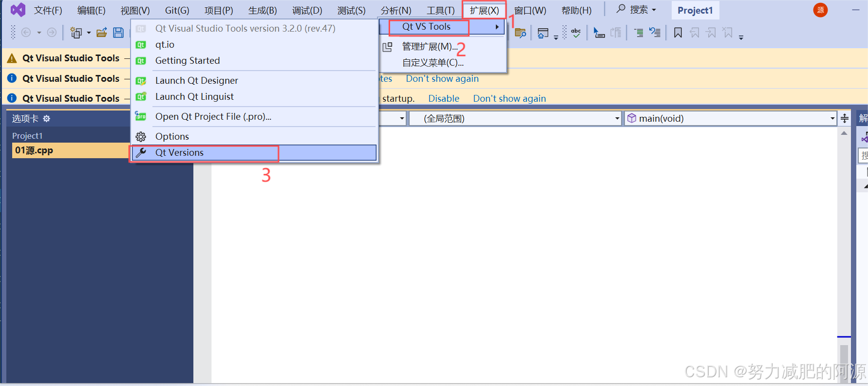
Task: Click the new project toolbar icon
Action: (x=76, y=33)
